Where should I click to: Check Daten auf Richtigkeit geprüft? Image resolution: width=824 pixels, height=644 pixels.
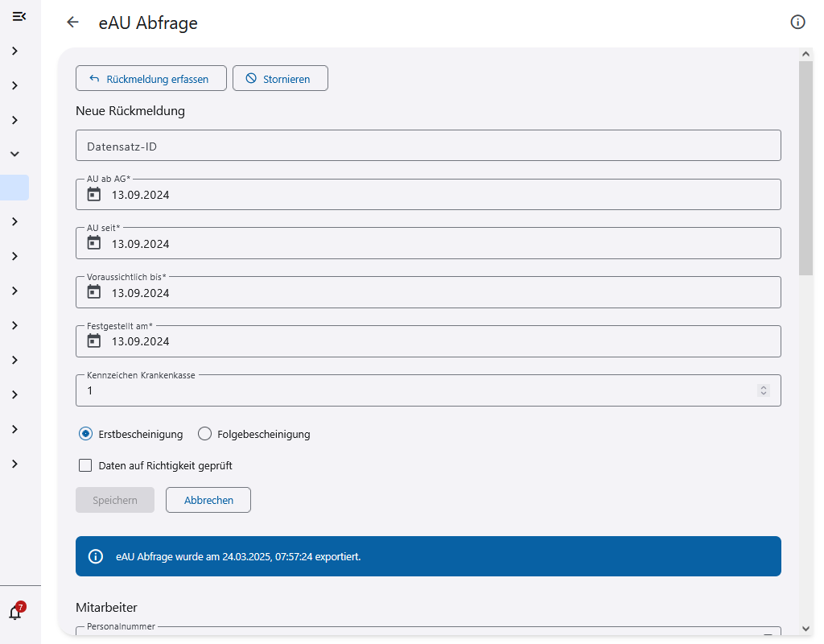[x=85, y=465]
